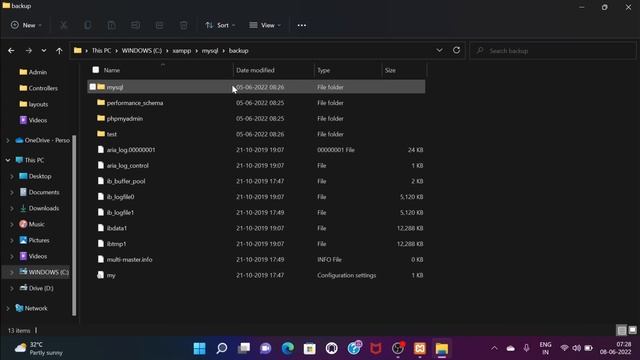This screenshot has width=640, height=360.
Task: Switch to large thumbnails view icon
Action: (x=632, y=330)
